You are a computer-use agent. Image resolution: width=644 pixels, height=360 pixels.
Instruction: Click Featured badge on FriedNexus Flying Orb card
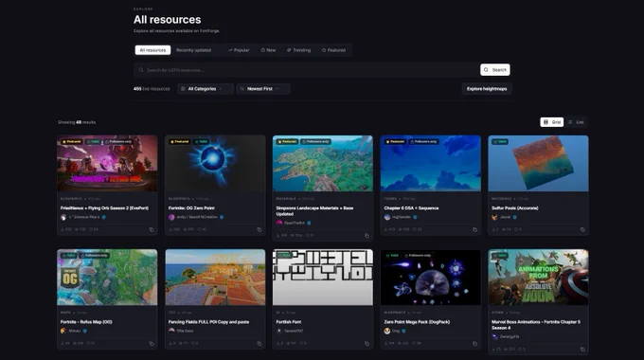click(x=71, y=142)
